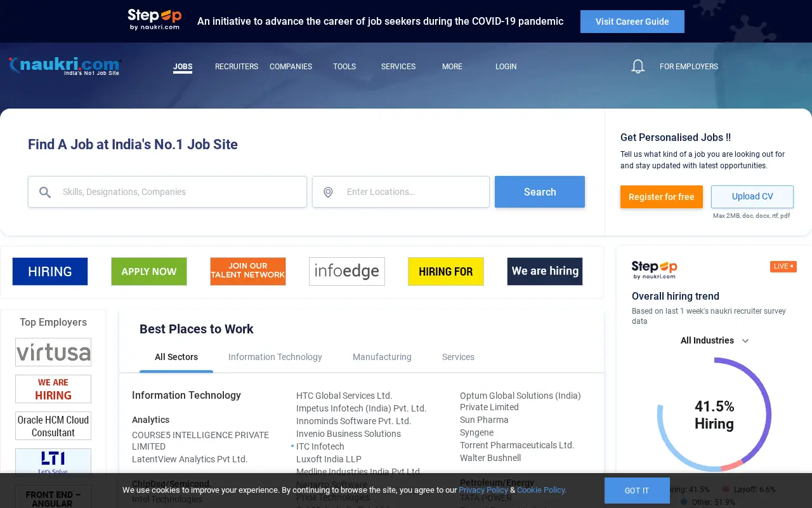
Task: Open the Privacy Policy link
Action: [483, 490]
